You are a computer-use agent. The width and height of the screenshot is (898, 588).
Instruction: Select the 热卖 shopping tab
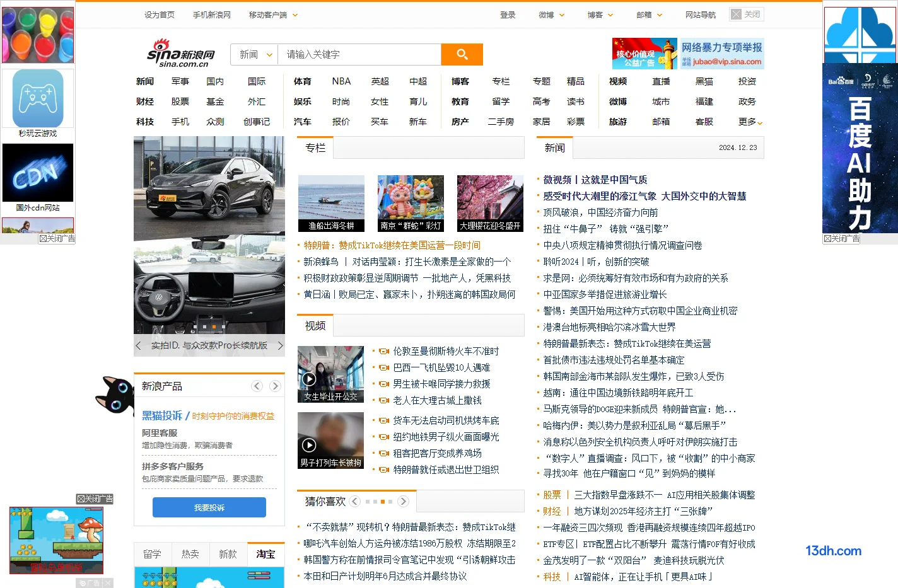190,554
